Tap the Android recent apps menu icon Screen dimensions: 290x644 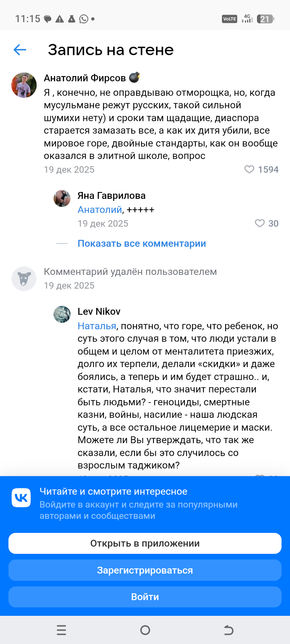[x=61, y=630]
